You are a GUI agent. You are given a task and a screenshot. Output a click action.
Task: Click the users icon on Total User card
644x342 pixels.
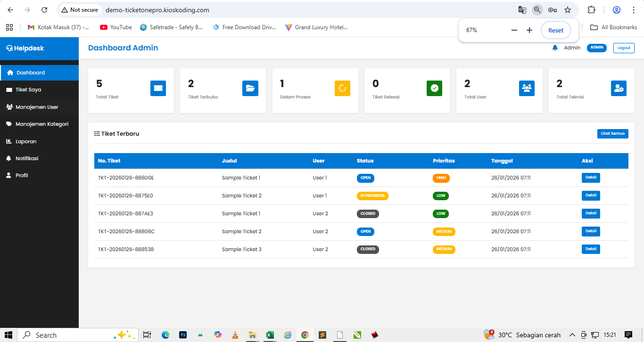click(527, 88)
